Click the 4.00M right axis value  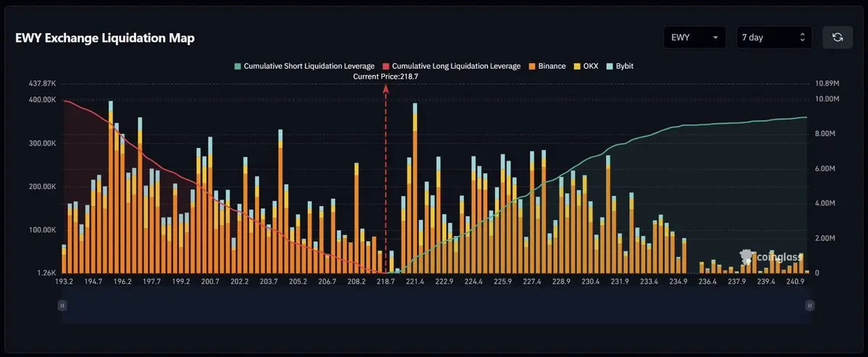tap(826, 203)
